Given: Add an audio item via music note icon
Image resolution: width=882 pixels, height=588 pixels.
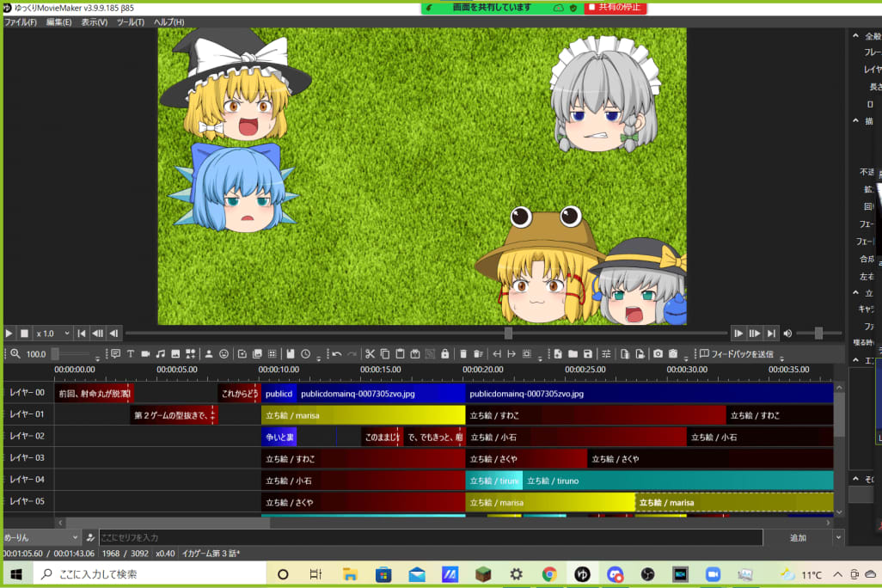Looking at the screenshot, I should click(161, 353).
